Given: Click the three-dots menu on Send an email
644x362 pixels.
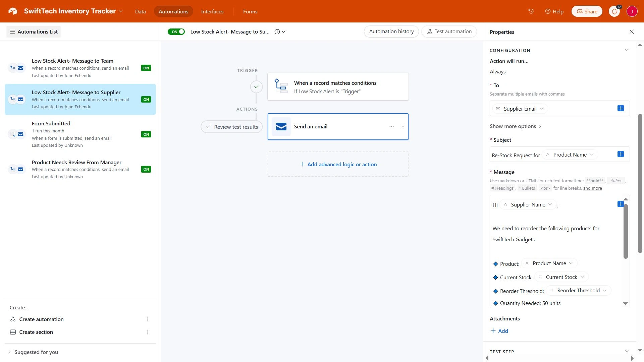Looking at the screenshot, I should 391,127.
